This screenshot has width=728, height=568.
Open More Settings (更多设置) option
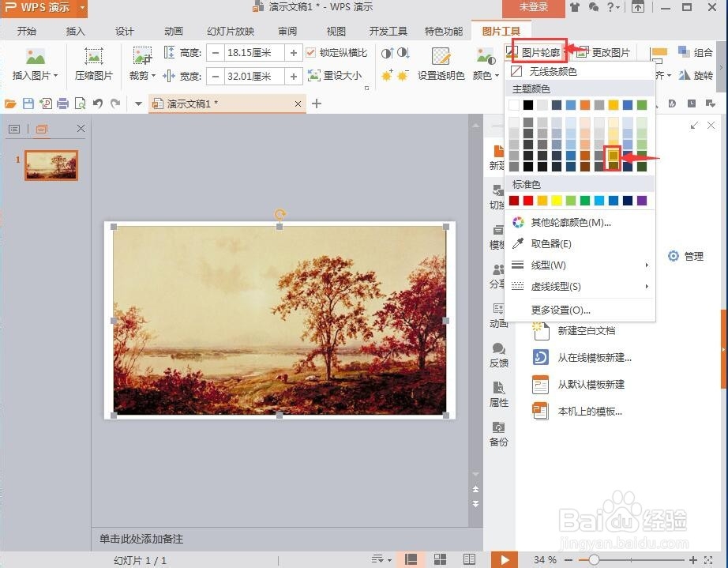[580, 310]
